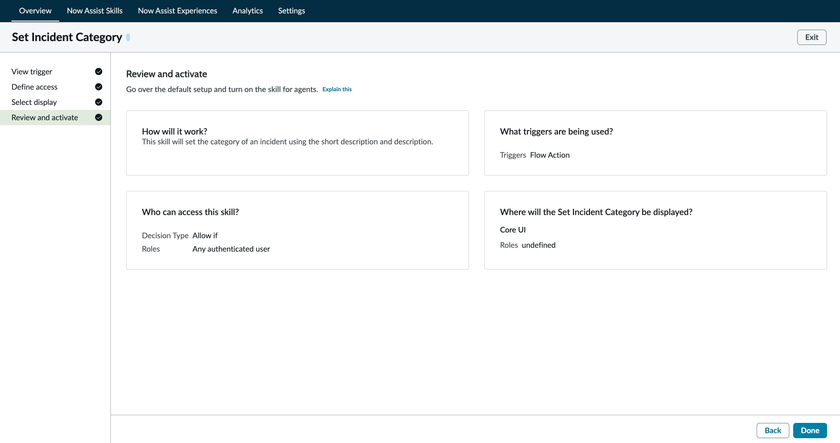The image size is (840, 443).
Task: Click Done to finish activation
Action: 810,430
